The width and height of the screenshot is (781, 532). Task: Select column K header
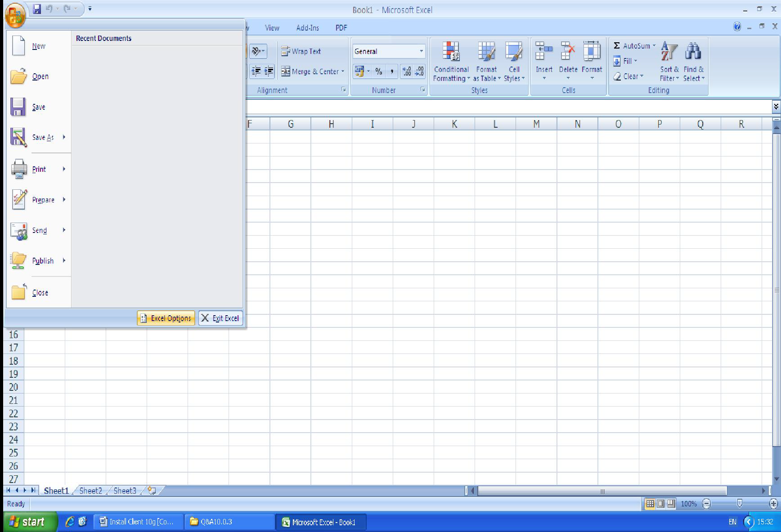[x=454, y=124]
